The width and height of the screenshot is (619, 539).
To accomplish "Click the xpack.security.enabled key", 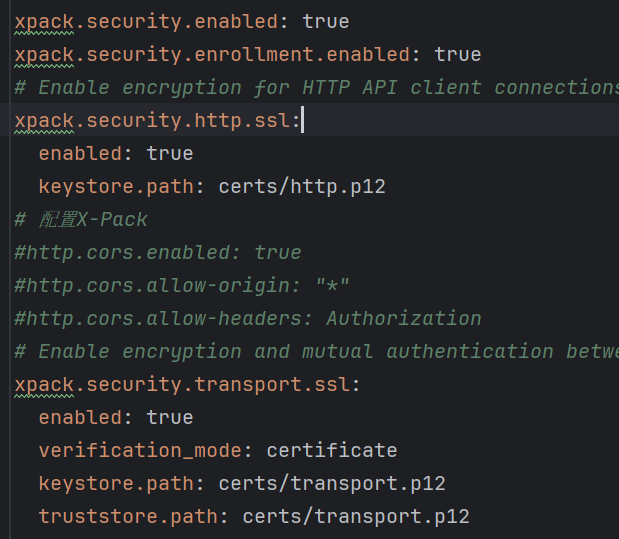I will click(146, 22).
